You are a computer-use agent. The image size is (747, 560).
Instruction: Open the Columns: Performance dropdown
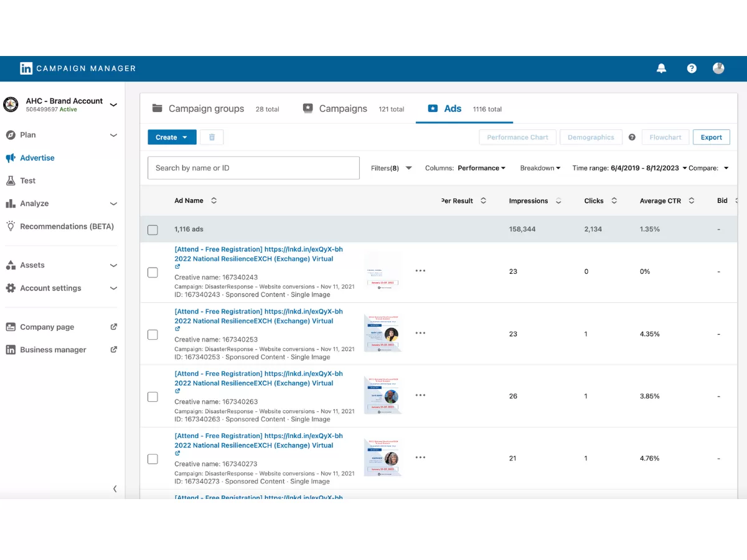[465, 168]
